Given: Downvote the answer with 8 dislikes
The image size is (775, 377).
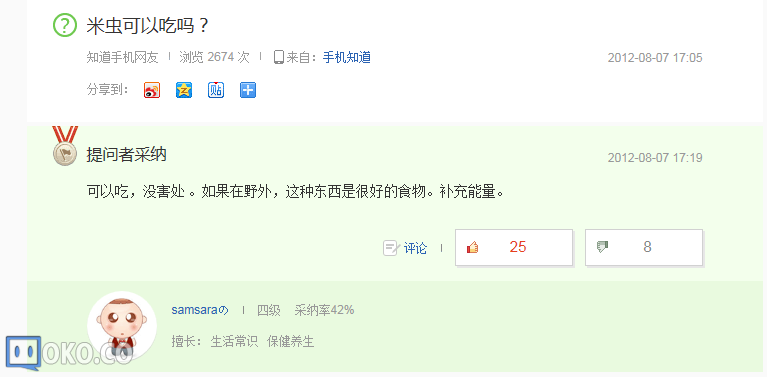Looking at the screenshot, I should tap(644, 248).
